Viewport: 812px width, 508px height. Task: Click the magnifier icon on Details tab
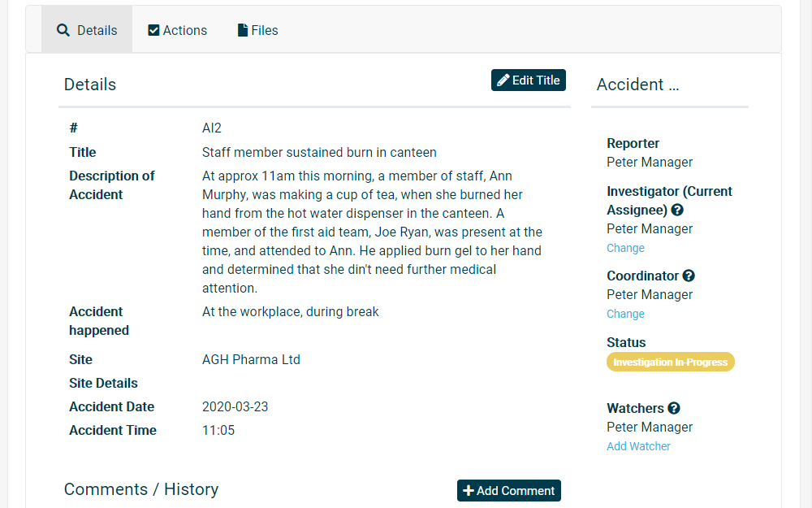[x=63, y=30]
